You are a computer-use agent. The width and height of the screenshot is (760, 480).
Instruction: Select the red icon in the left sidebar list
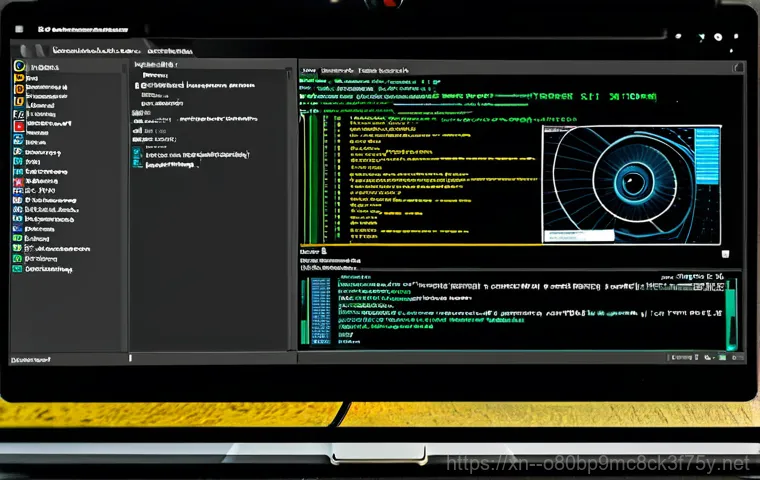coord(18,126)
